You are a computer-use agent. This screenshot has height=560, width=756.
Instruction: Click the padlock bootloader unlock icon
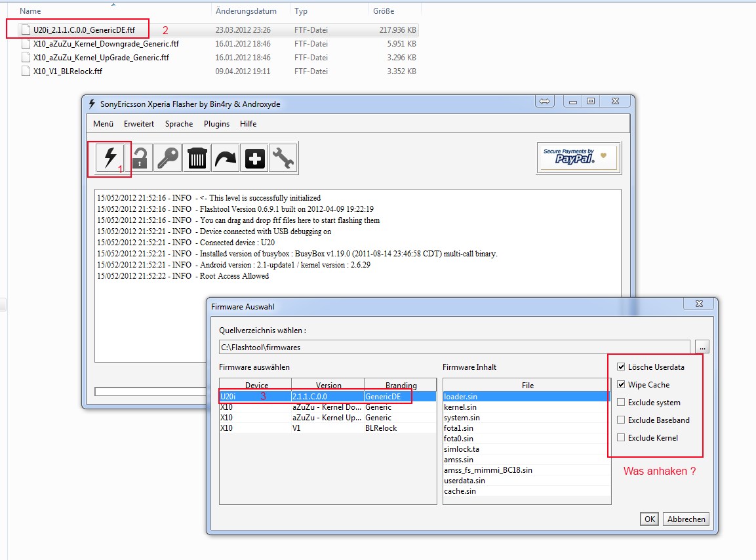tap(140, 158)
